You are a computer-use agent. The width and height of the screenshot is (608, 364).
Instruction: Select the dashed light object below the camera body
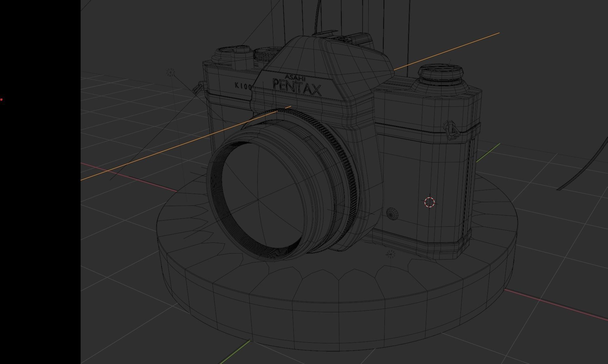click(390, 254)
